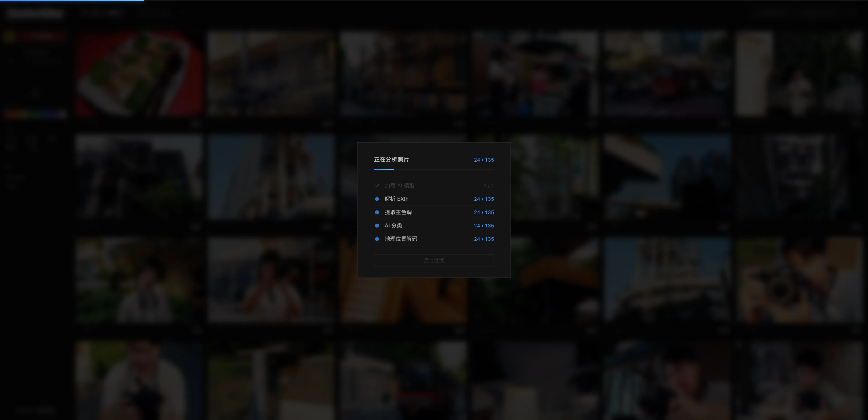The height and width of the screenshot is (420, 868).
Task: Select the AI 分类 step label
Action: (x=393, y=226)
